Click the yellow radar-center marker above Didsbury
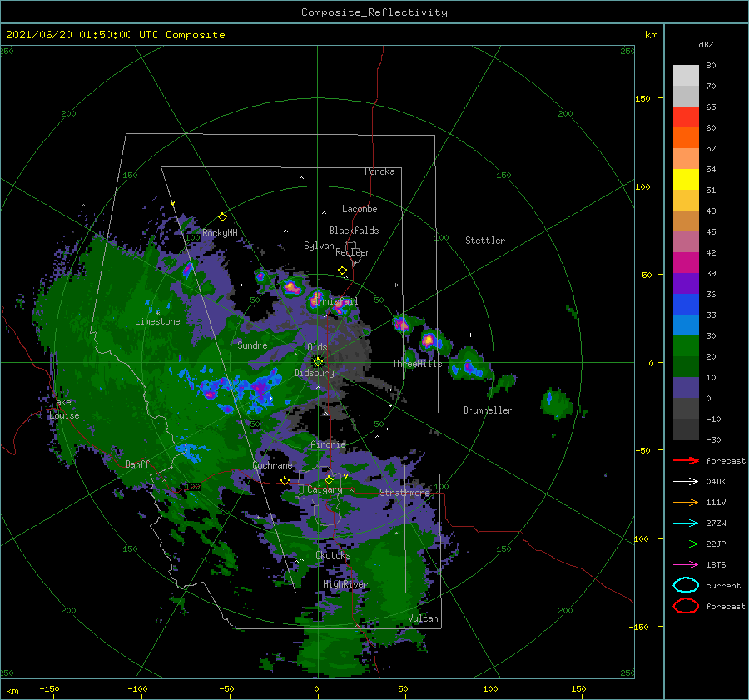The height and width of the screenshot is (700, 749). coord(318,362)
